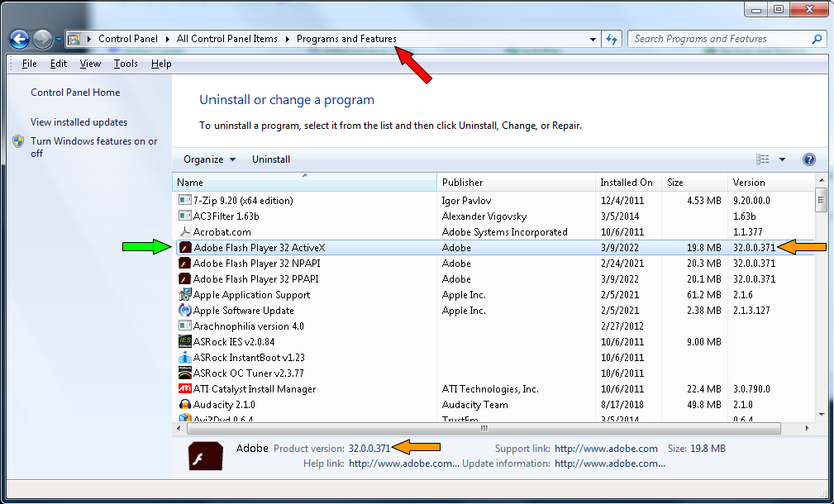Click Programs and Features in the breadcrumb
The height and width of the screenshot is (504, 834).
346,39
